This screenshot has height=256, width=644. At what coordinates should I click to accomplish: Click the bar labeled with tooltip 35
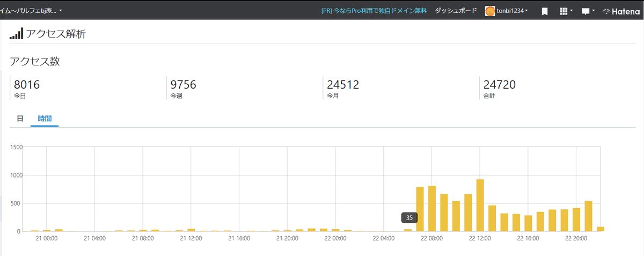(408, 230)
